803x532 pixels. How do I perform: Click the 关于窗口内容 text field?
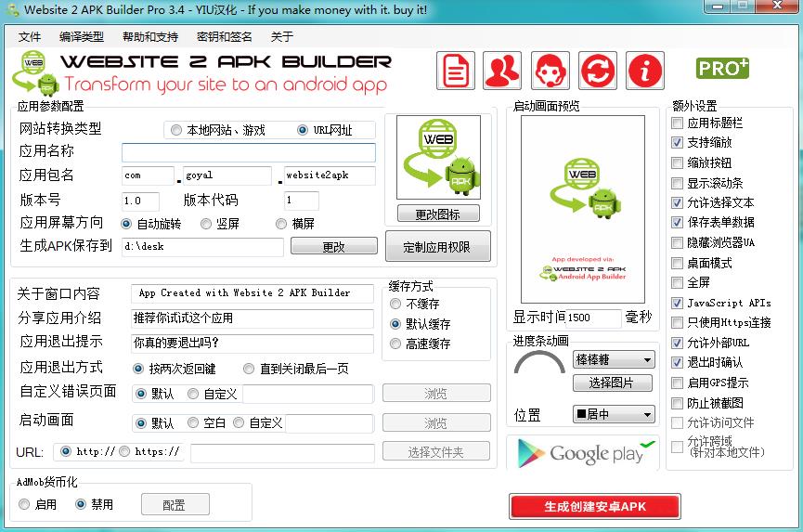[x=253, y=293]
